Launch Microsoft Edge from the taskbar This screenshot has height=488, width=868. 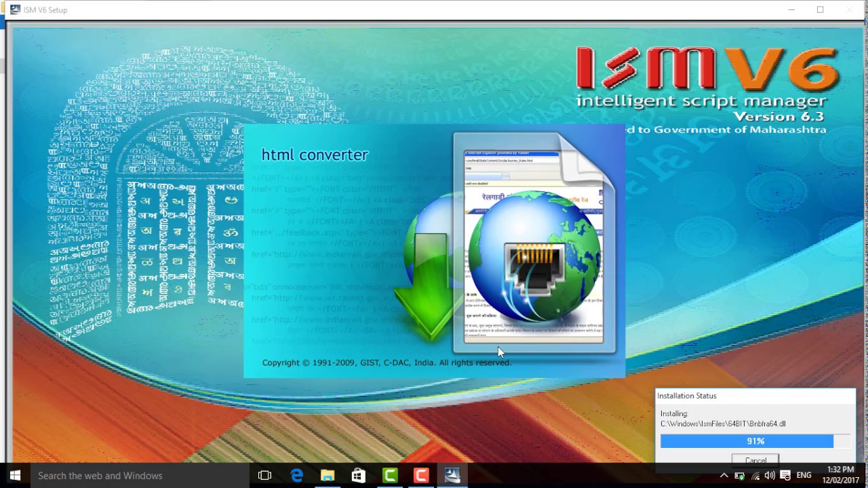pyautogui.click(x=296, y=476)
